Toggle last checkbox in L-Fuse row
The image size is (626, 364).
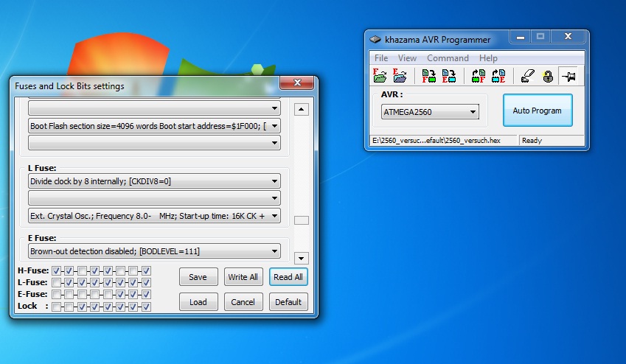(x=146, y=283)
